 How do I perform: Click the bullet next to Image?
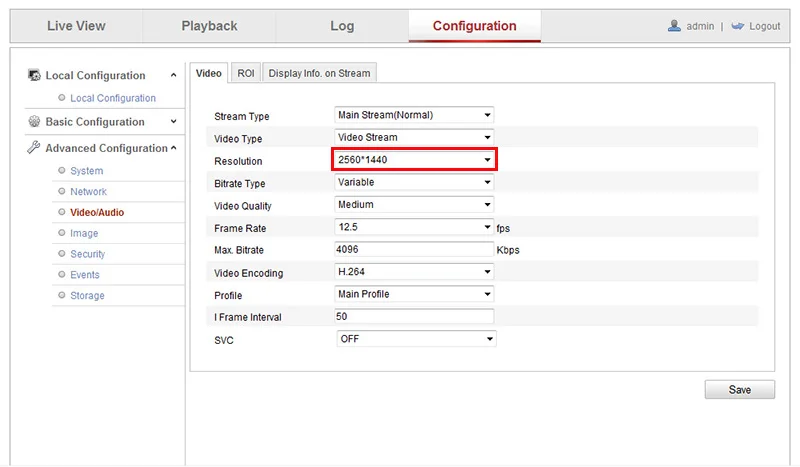pyautogui.click(x=62, y=233)
